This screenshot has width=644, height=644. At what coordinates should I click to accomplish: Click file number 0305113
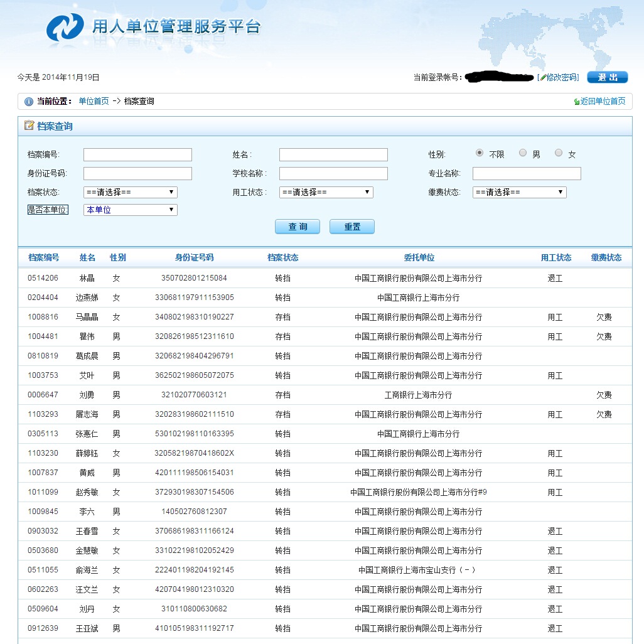pyautogui.click(x=43, y=434)
